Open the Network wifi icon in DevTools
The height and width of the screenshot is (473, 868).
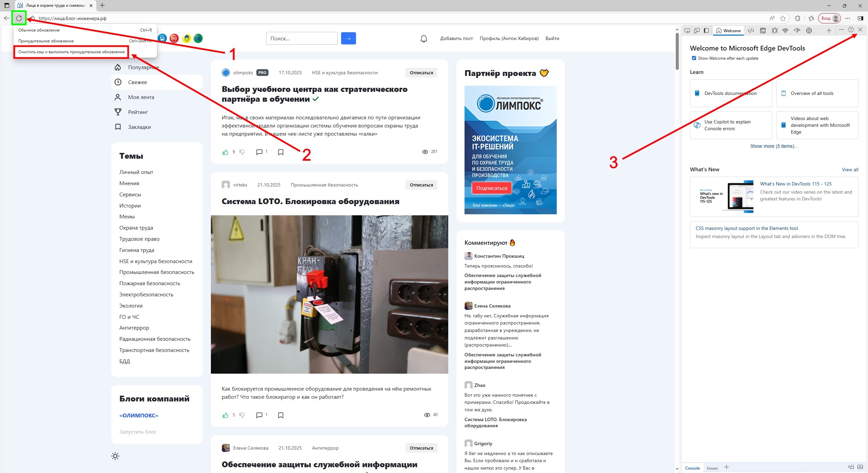pyautogui.click(x=785, y=31)
